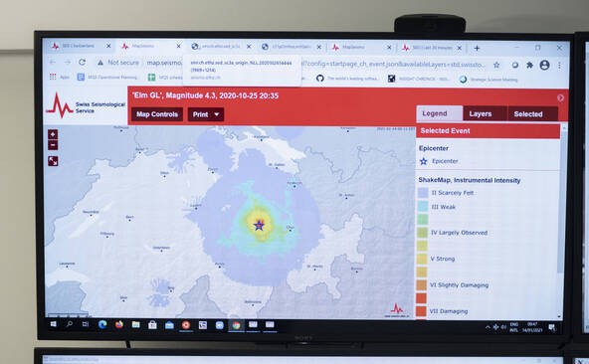The height and width of the screenshot is (364, 589).
Task: Open a new browser tab
Action: (x=477, y=48)
